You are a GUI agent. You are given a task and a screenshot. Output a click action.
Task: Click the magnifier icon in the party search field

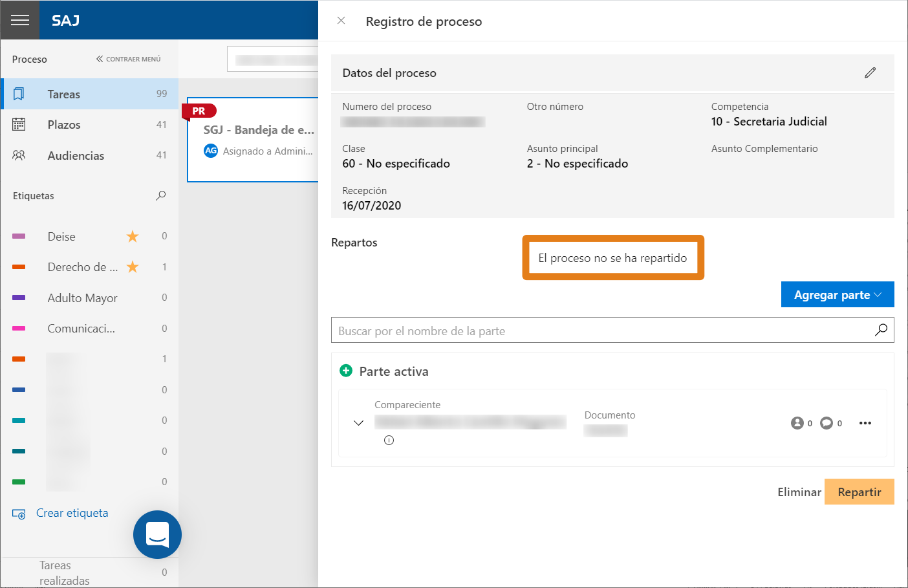pos(881,330)
